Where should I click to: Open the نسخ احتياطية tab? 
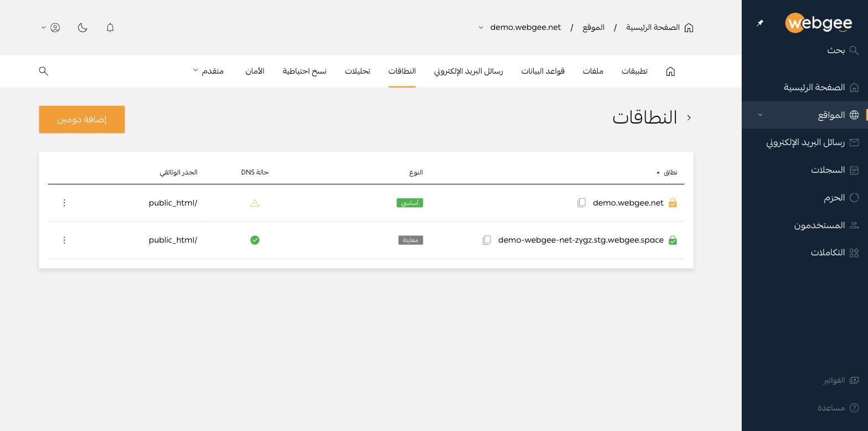point(304,71)
